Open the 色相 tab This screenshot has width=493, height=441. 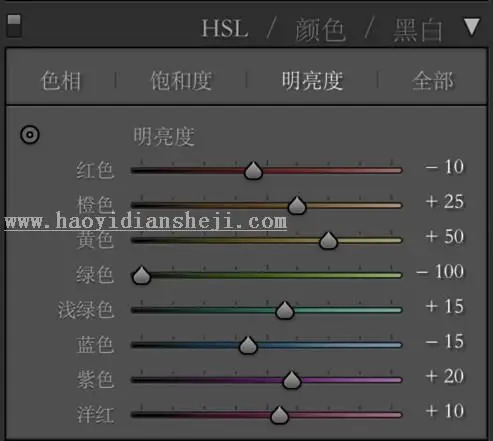point(61,81)
